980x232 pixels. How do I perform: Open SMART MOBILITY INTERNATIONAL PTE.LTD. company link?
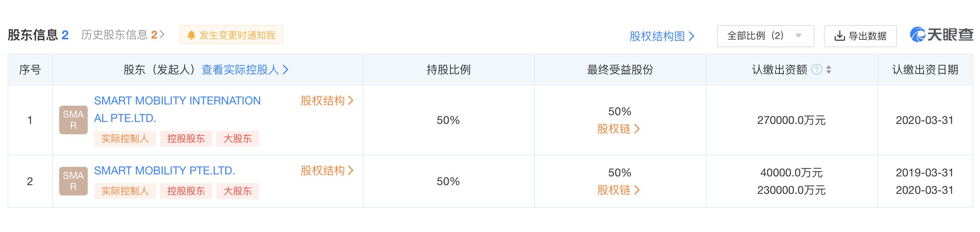click(177, 109)
